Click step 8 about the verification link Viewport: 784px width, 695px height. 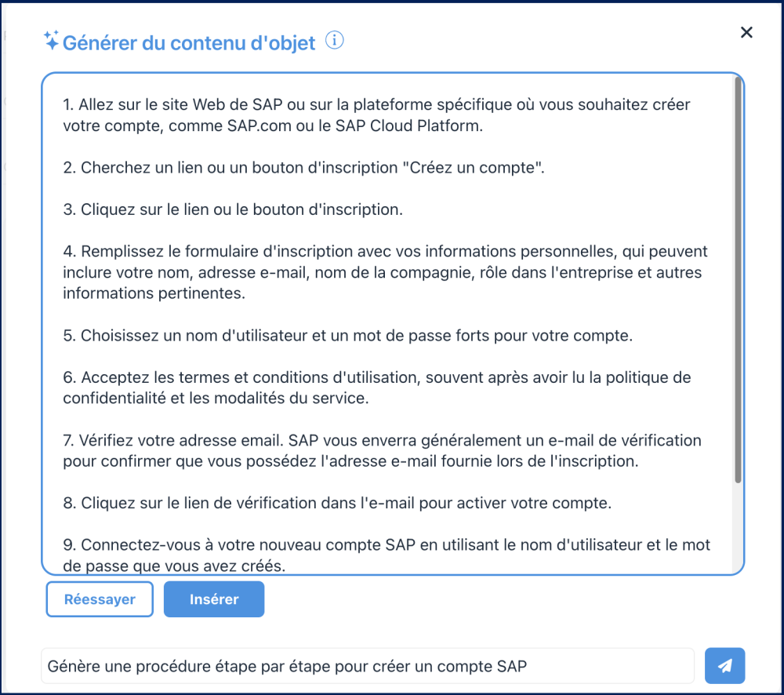coord(337,503)
